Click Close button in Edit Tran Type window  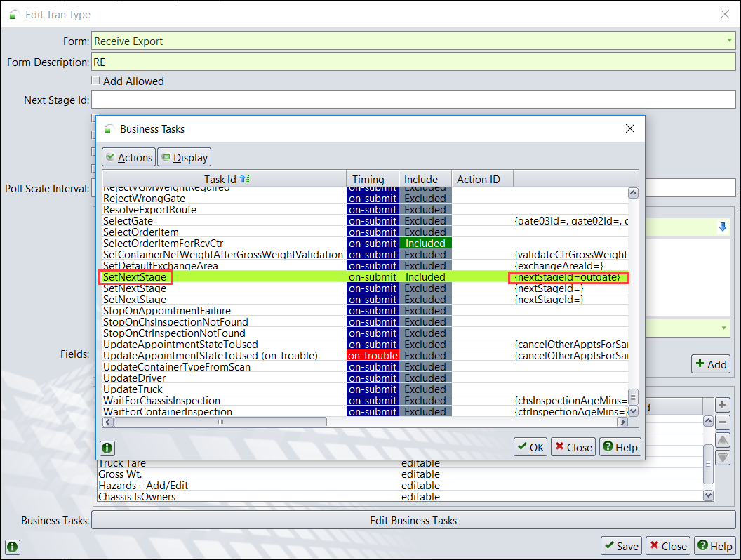[668, 546]
